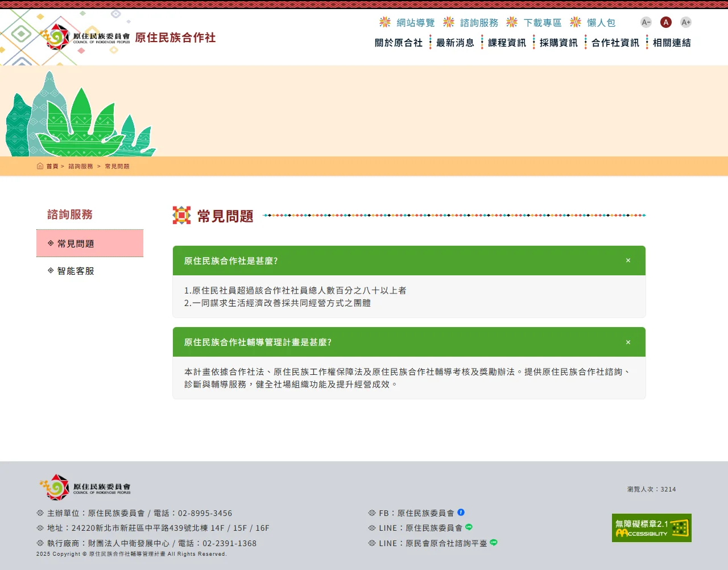Click the home icon in breadcrumb

point(40,166)
